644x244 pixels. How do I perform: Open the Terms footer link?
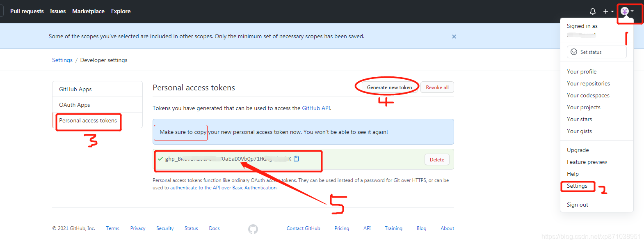click(x=112, y=228)
